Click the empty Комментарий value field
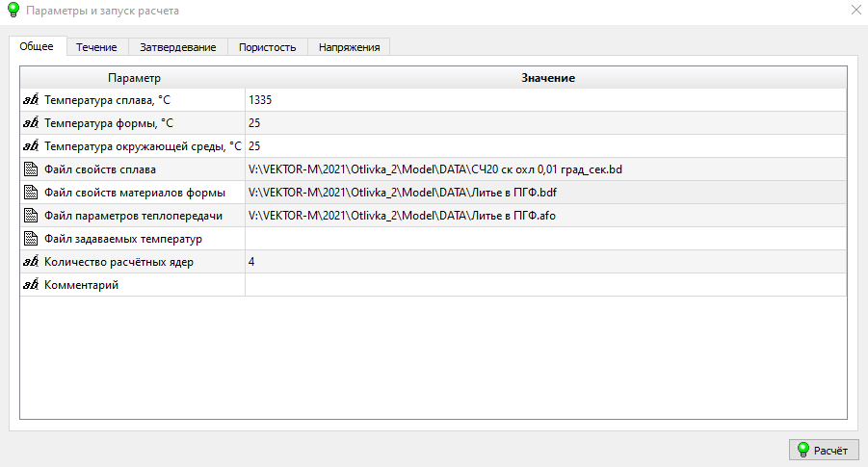The width and height of the screenshot is (868, 467). 545,285
